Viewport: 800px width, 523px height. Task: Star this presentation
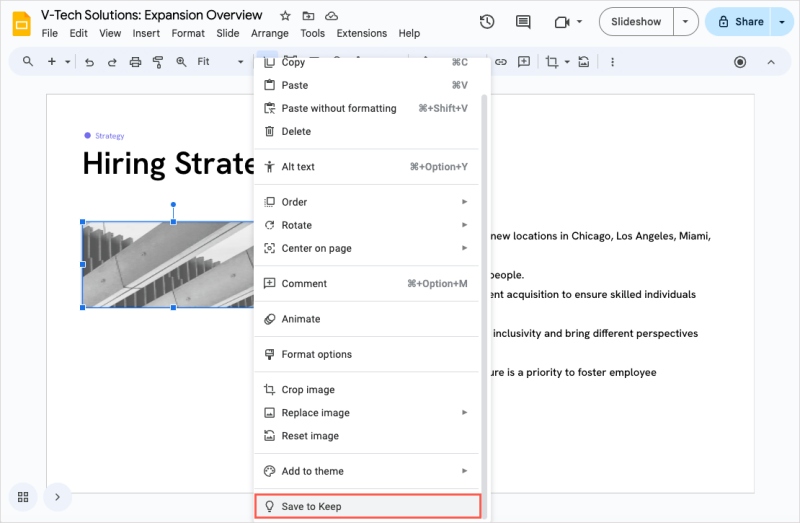[285, 16]
